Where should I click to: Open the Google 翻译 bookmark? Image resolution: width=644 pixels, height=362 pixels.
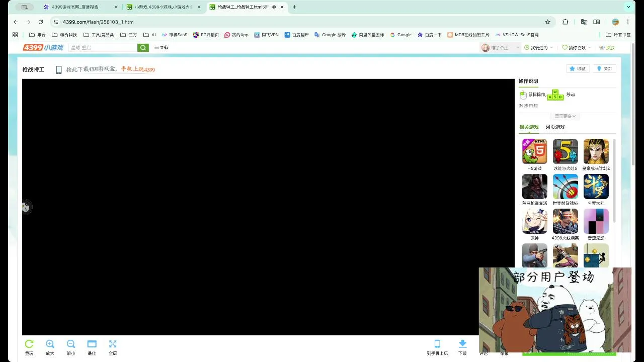(x=330, y=35)
